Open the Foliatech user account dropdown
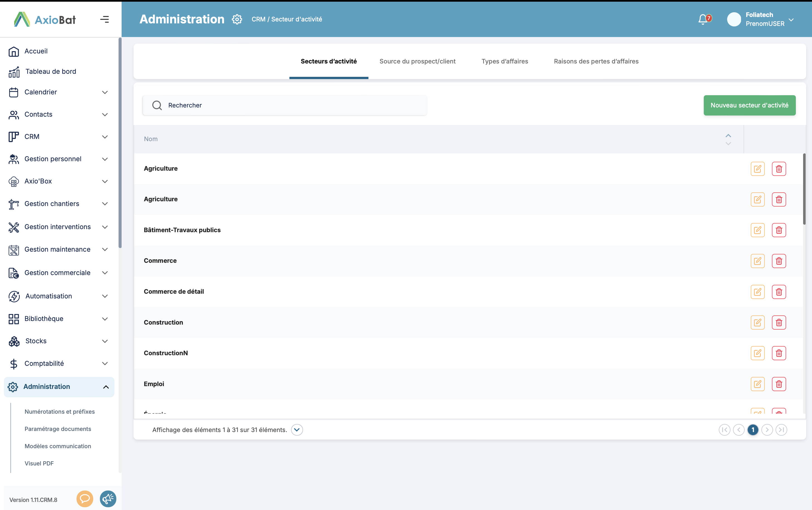The height and width of the screenshot is (510, 812). 791,19
